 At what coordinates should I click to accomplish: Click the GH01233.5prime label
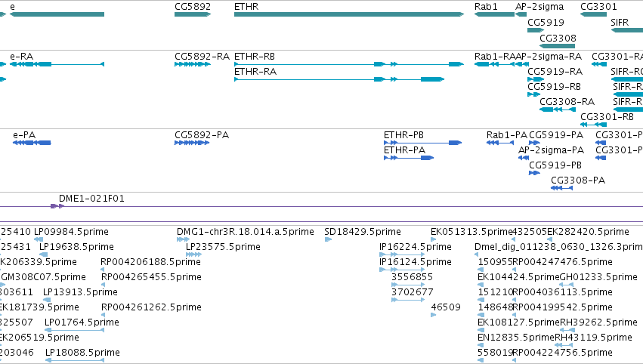click(598, 277)
